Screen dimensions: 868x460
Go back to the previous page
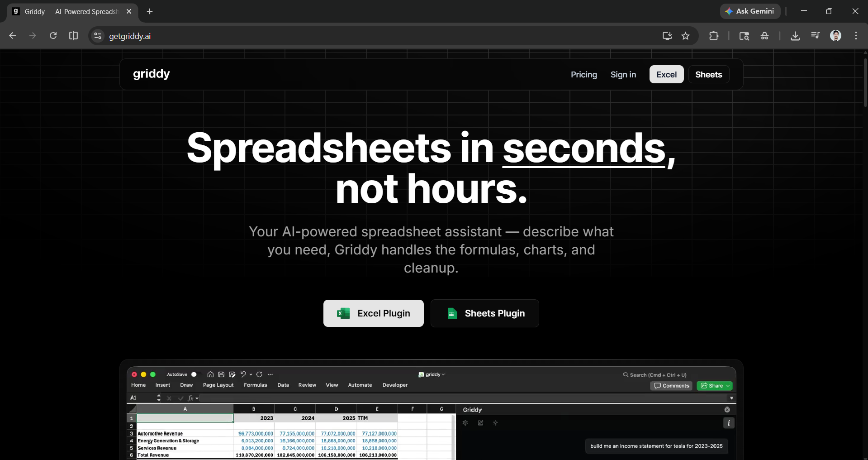(x=13, y=36)
